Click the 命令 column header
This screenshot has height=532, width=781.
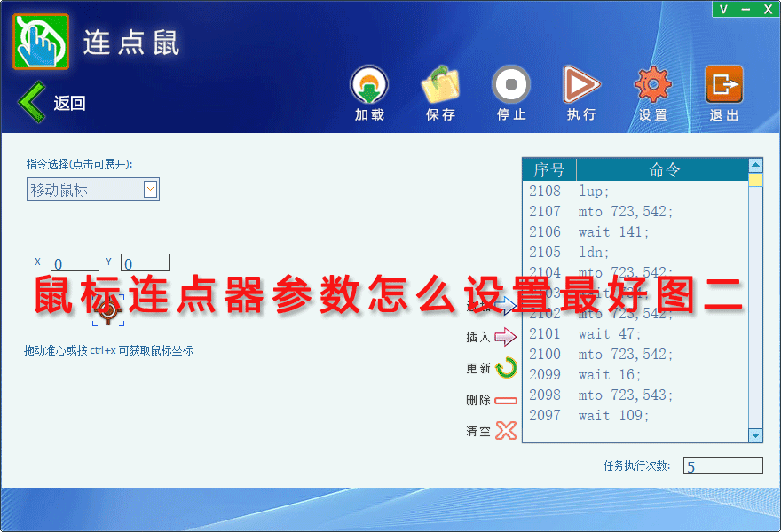tap(663, 169)
